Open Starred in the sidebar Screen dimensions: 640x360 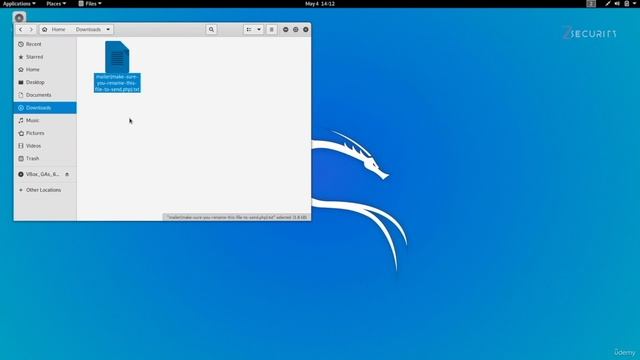point(45,57)
